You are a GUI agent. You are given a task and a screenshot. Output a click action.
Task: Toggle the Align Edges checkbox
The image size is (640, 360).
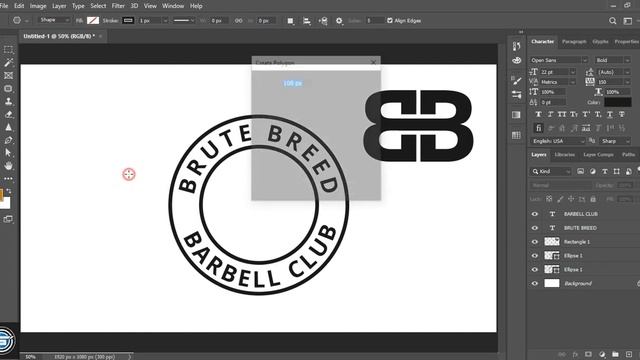point(390,20)
